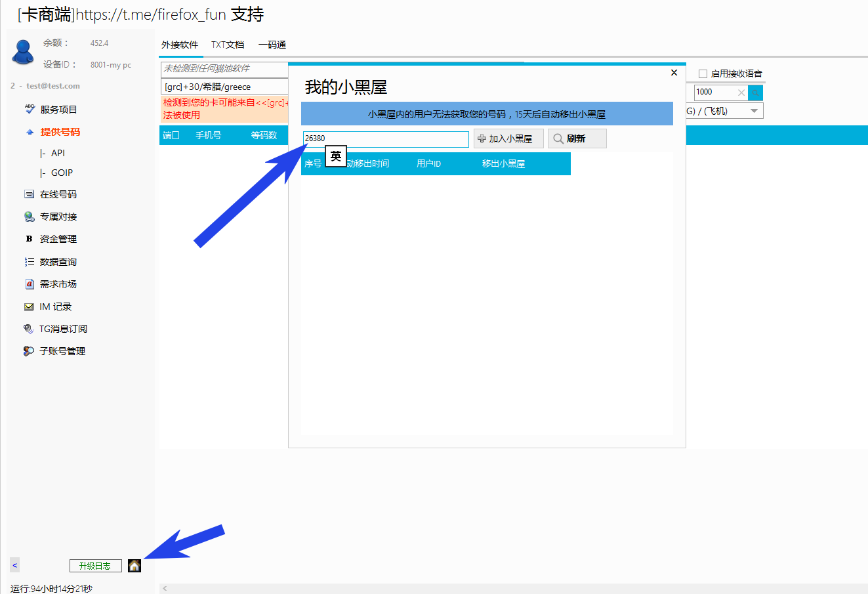
Task: Click the blue arrow icon beside 提供号码
Action: (30, 132)
